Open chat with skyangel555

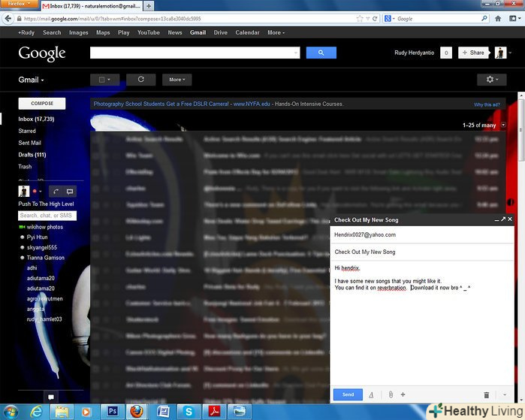41,247
